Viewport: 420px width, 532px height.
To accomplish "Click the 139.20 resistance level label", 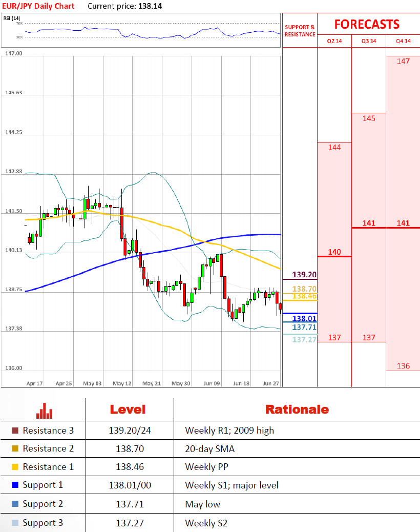I will tap(304, 275).
